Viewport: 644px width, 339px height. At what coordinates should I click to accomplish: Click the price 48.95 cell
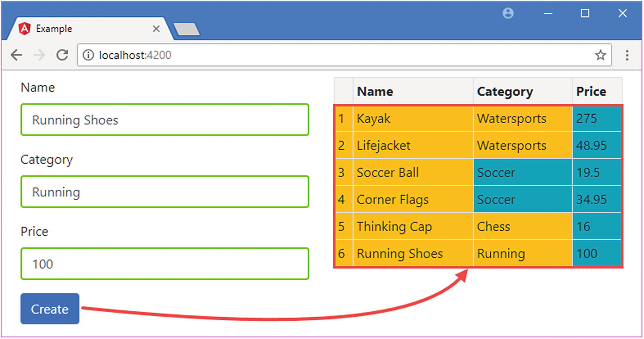pos(597,145)
